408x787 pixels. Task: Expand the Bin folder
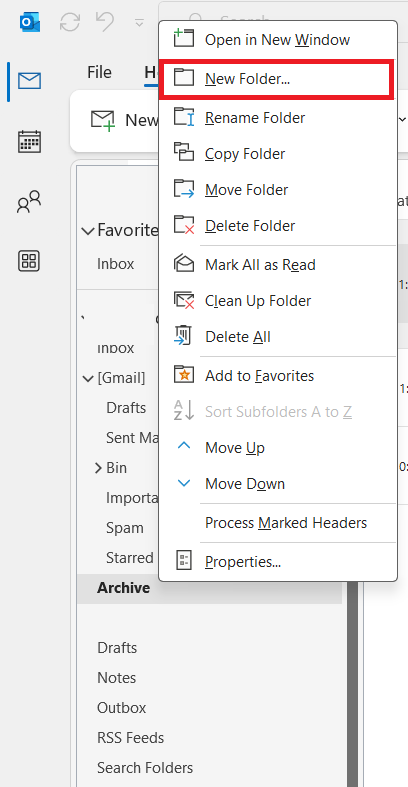point(98,468)
